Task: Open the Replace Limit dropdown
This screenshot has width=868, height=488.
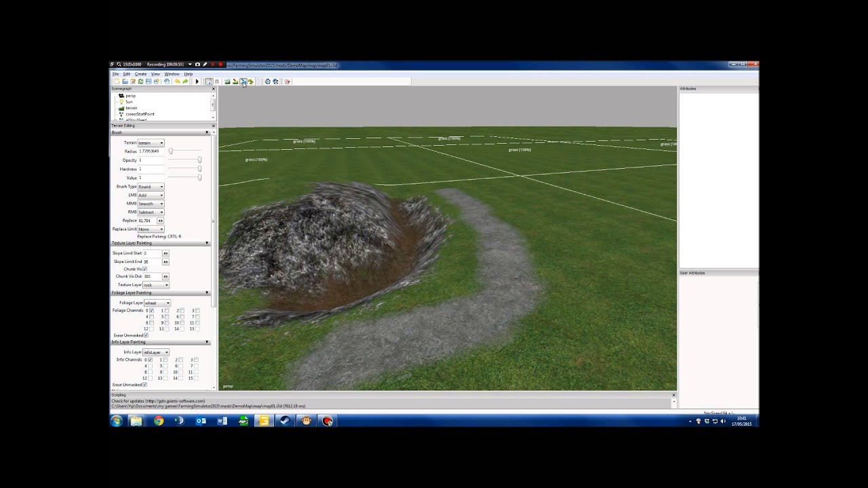Action: pyautogui.click(x=151, y=229)
